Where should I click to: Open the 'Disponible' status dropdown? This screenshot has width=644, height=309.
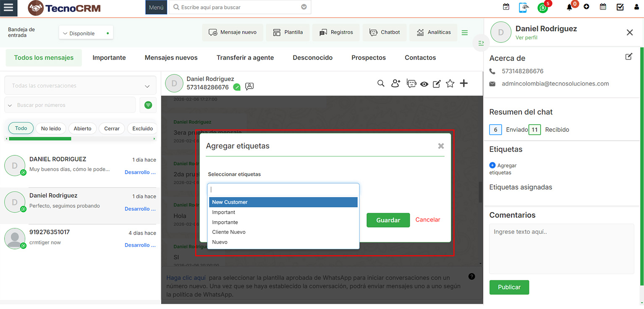(x=86, y=33)
